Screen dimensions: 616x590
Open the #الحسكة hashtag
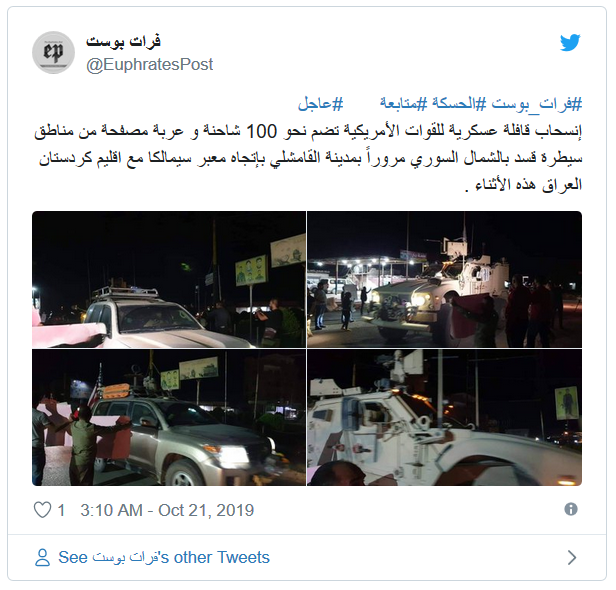click(459, 104)
